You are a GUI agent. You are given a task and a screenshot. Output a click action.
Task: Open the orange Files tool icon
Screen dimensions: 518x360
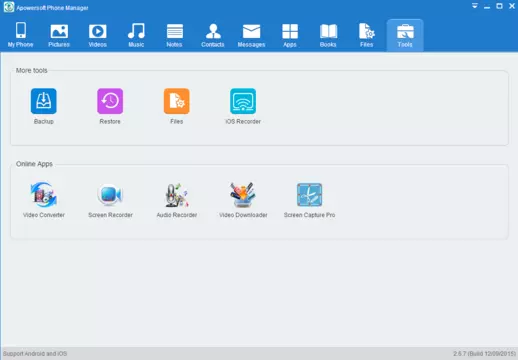point(177,101)
